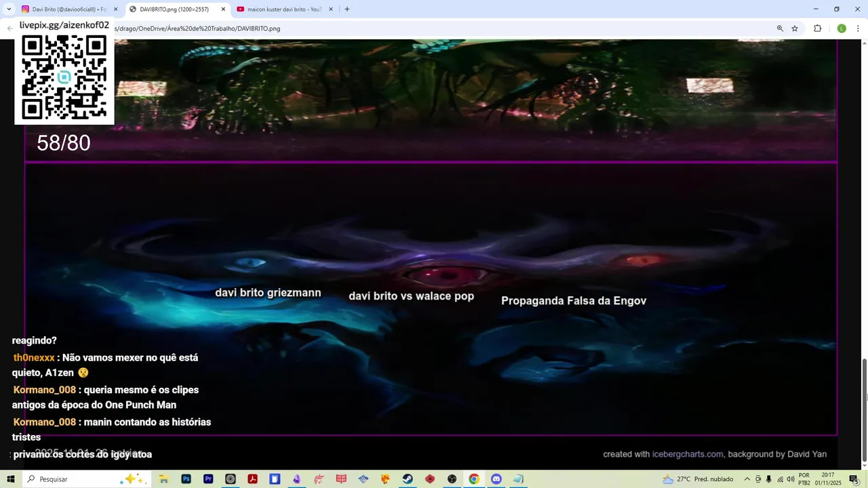The height and width of the screenshot is (488, 868).
Task: Open the Chrome profile avatar
Action: click(x=842, y=28)
